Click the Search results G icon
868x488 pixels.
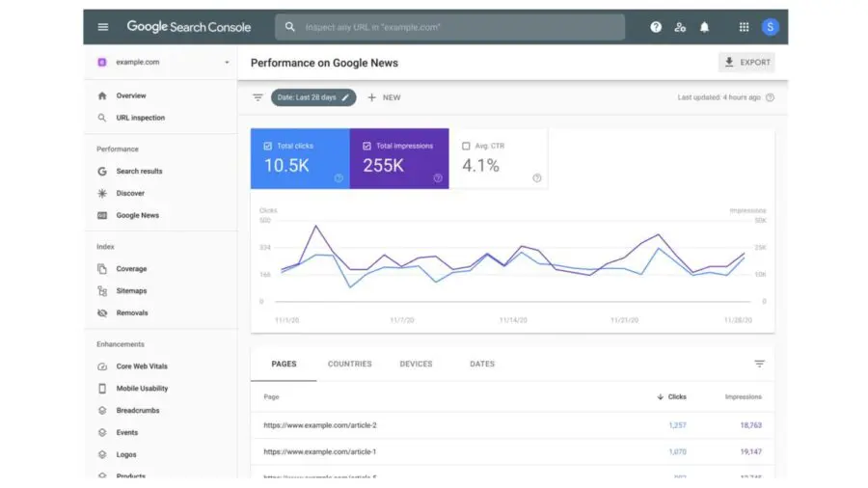[x=102, y=172]
